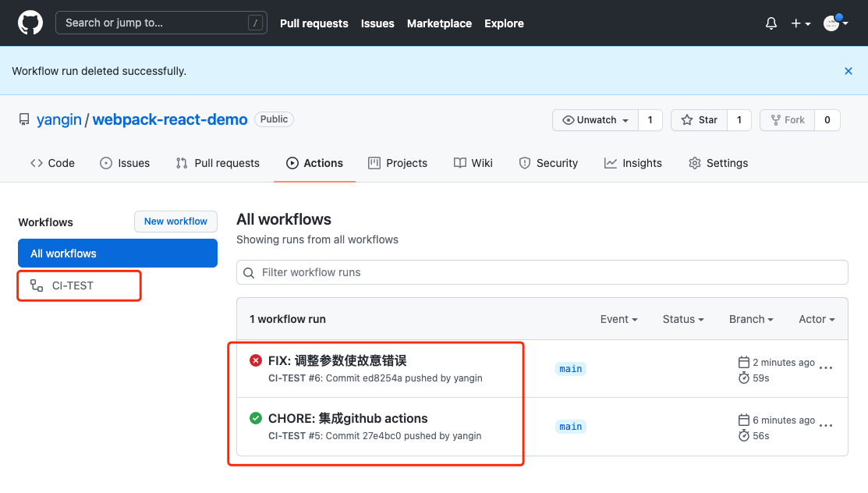Switch to the repository Issues tab

coord(125,163)
